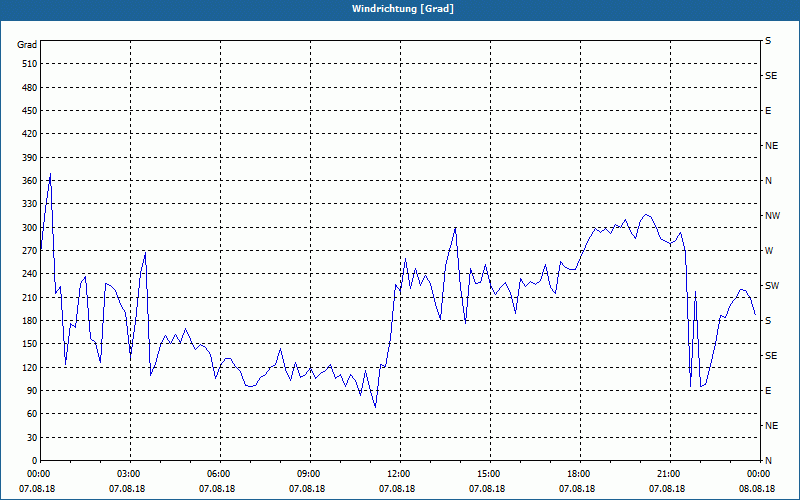800x500 pixels.
Task: Select the 21:00 time axis label
Action: pyautogui.click(x=667, y=474)
